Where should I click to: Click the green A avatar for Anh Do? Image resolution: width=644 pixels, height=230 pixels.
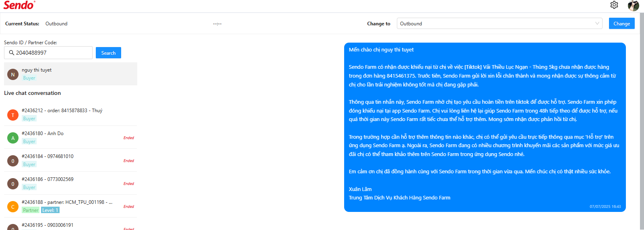tap(13, 138)
